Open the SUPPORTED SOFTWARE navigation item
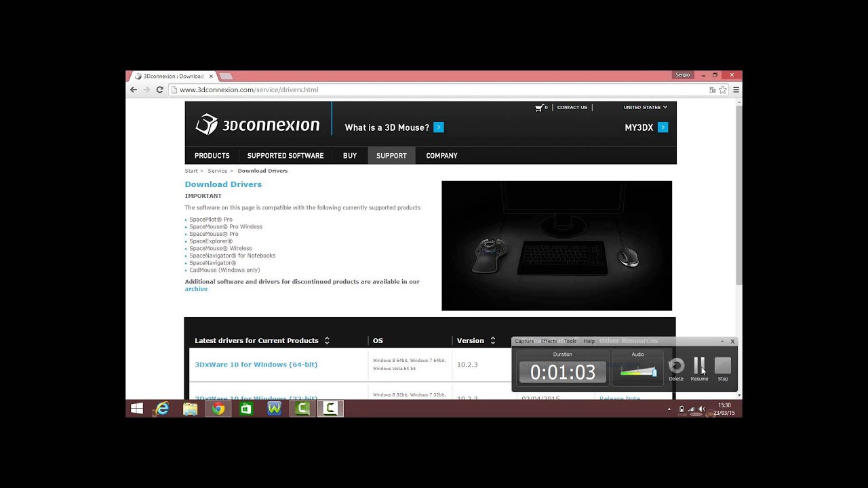Screen dimensions: 868x488 [x=285, y=155]
